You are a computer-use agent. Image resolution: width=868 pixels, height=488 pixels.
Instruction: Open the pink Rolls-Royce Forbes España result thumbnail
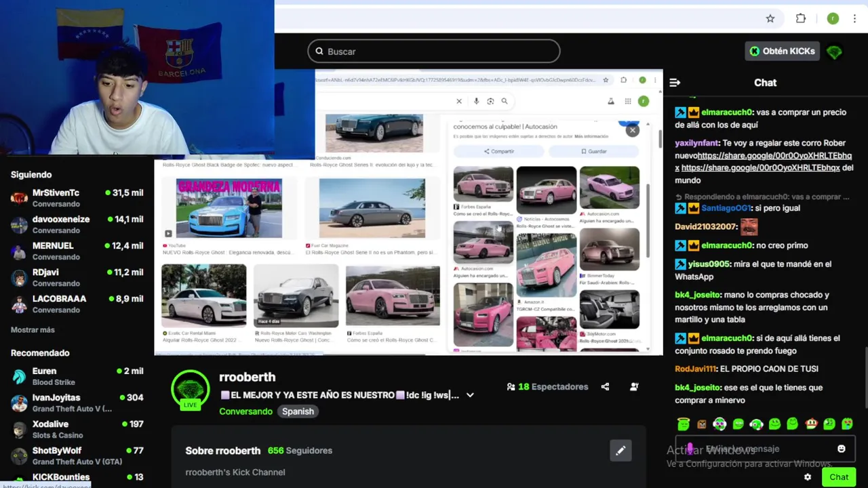[x=393, y=296]
